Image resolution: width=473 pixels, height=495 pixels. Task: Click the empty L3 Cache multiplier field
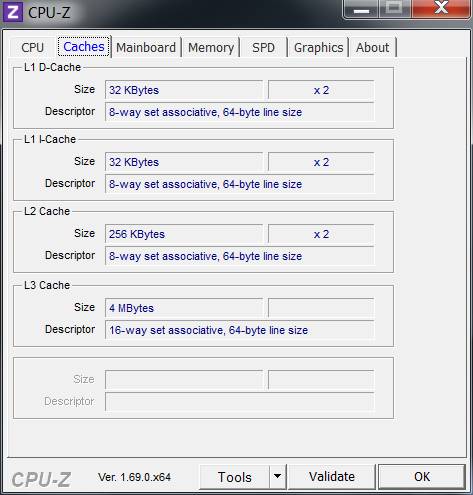[321, 308]
